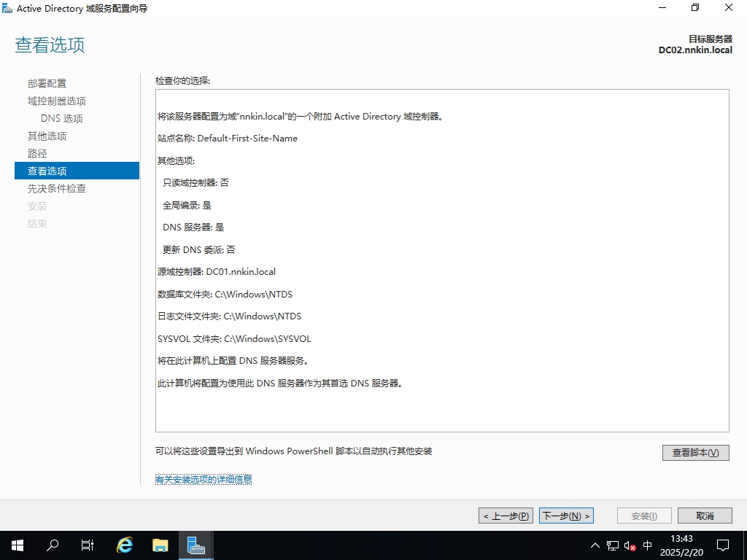This screenshot has width=747, height=560.
Task: Open Task View from the taskbar
Action: pyautogui.click(x=88, y=545)
